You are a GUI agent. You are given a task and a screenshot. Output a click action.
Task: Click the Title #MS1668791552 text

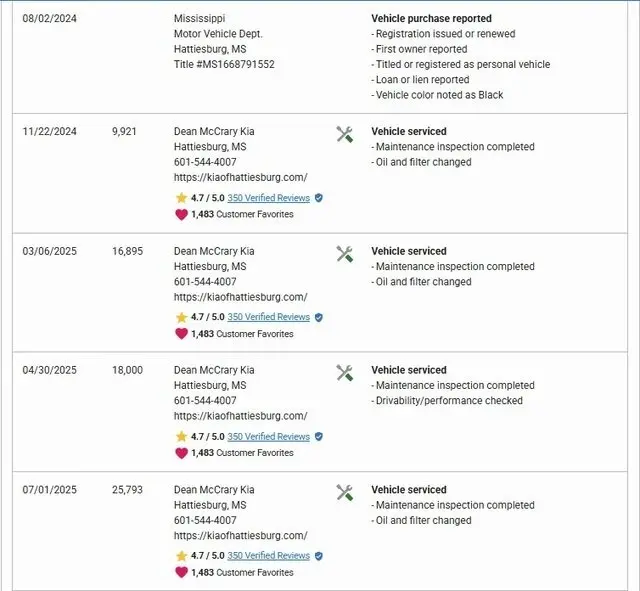(224, 64)
